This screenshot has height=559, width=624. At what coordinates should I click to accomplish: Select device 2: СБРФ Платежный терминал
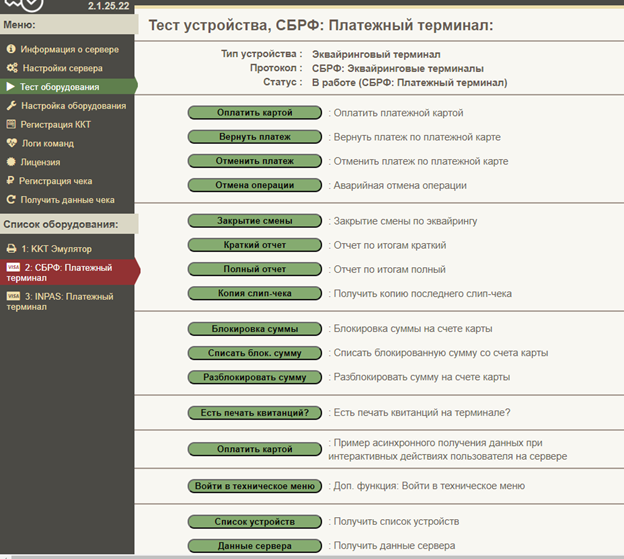68,273
